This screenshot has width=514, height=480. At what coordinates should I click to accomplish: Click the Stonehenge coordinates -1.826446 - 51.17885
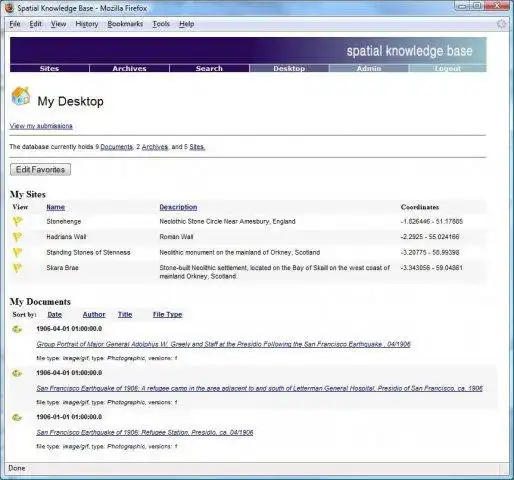click(x=432, y=221)
